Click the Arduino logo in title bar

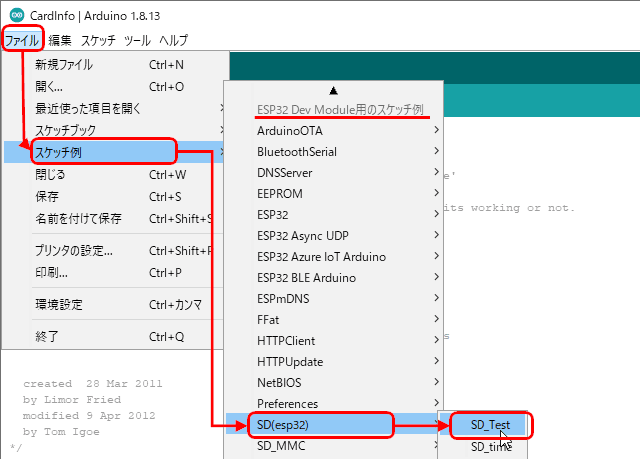[x=17, y=16]
